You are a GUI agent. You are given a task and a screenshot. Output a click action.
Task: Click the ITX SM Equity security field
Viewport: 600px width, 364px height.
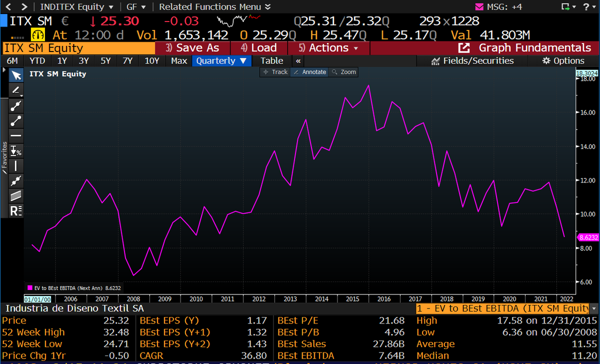[78, 48]
